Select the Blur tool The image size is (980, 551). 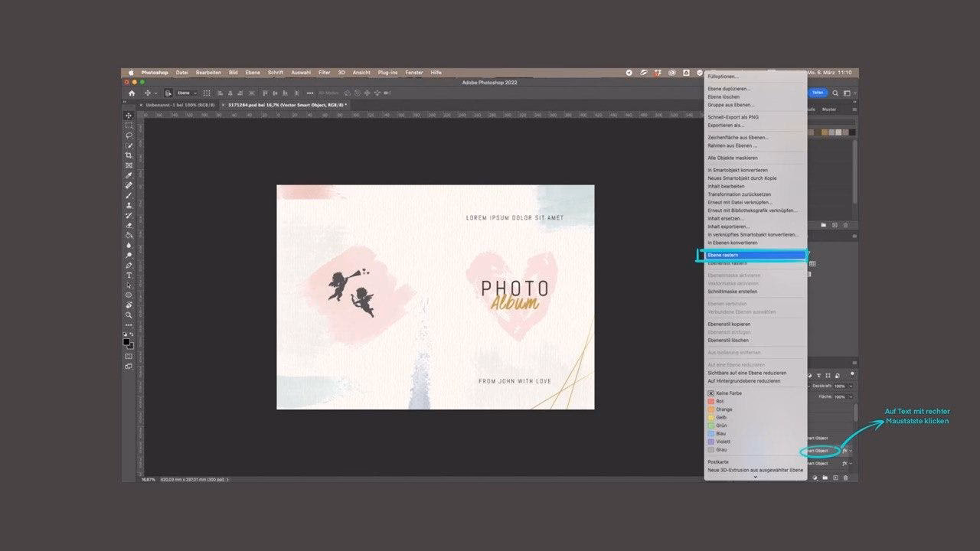pos(129,245)
